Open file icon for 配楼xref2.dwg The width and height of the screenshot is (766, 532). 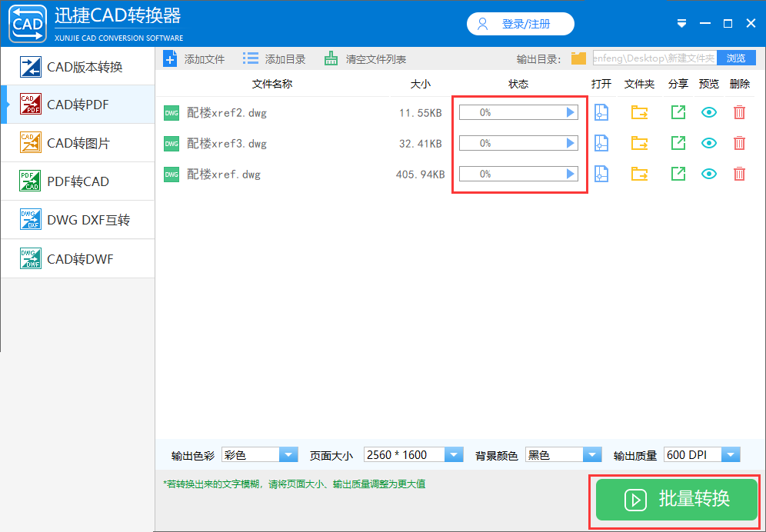pos(601,112)
